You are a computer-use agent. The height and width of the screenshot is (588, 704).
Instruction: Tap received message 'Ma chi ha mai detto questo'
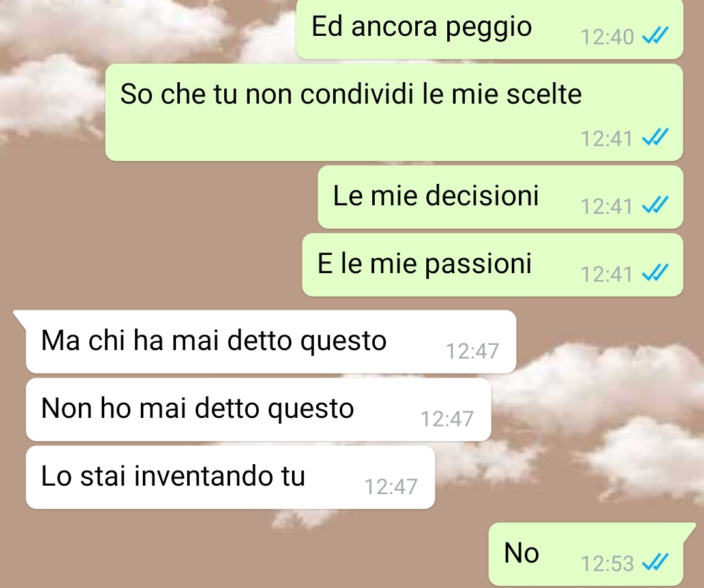(x=271, y=342)
